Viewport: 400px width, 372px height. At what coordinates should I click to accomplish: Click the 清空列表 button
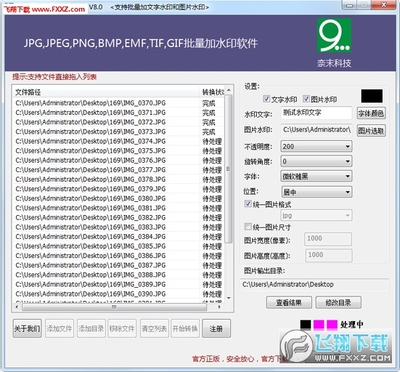point(154,329)
